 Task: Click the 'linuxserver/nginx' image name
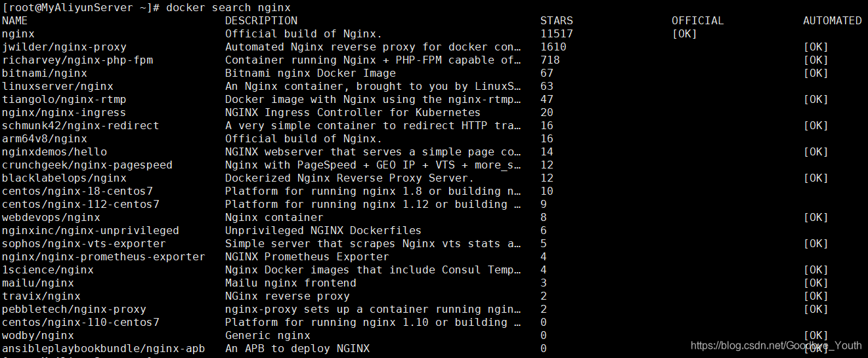[58, 86]
